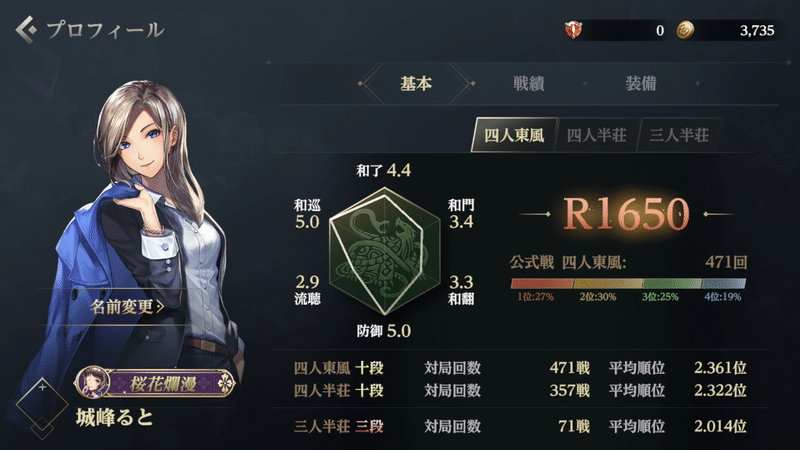Click the 三人半荘 三段 stats row
Viewport: 800px width, 450px height.
click(x=520, y=426)
